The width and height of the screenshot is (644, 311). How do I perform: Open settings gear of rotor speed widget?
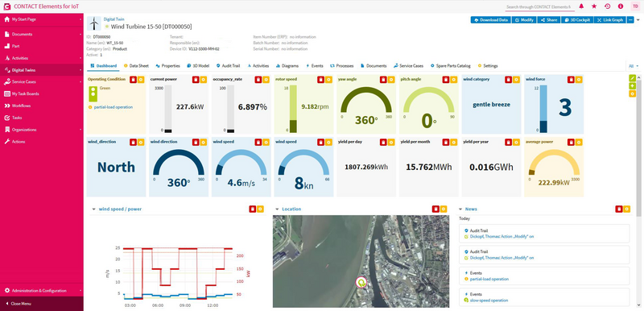coord(328,80)
